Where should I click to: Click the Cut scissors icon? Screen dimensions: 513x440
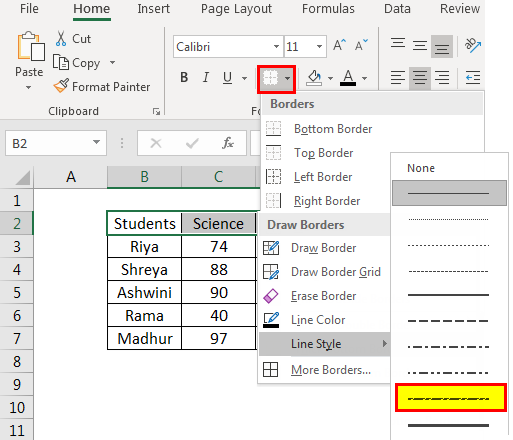(x=61, y=39)
